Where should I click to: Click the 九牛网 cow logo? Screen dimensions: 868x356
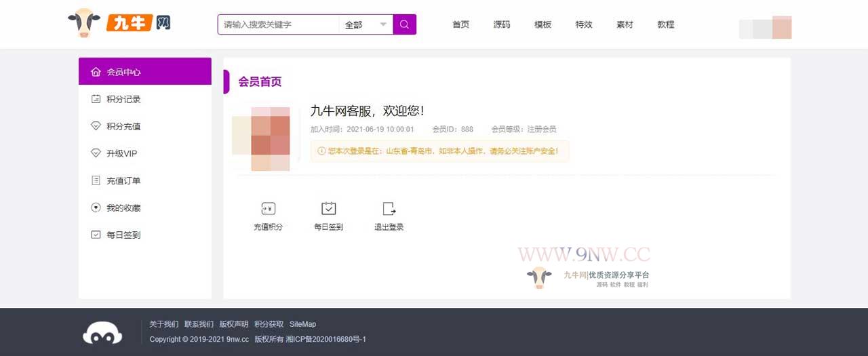coord(119,24)
